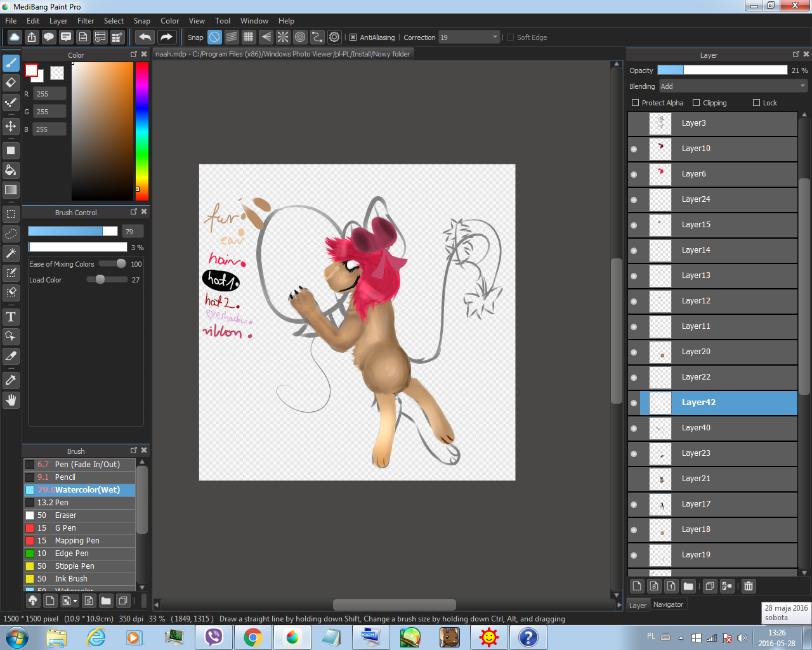Open the Select menu
The height and width of the screenshot is (650, 812).
coord(114,21)
